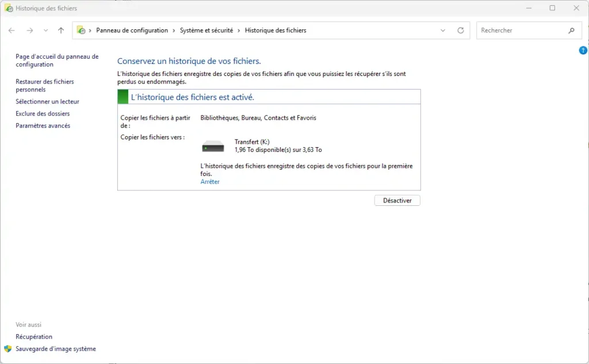Image resolution: width=589 pixels, height=364 pixels.
Task: Expand the chevron after Panneau de configuration
Action: pyautogui.click(x=174, y=30)
